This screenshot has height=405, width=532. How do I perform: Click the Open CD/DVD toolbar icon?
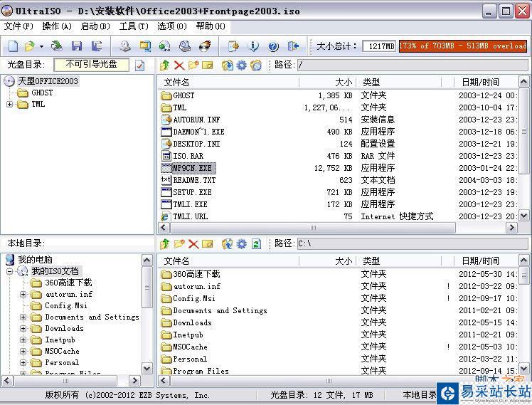(57, 46)
